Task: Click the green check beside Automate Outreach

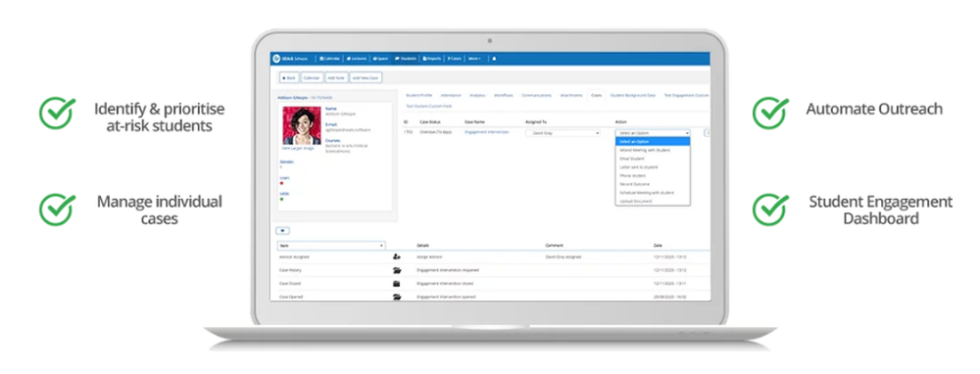Action: [770, 112]
